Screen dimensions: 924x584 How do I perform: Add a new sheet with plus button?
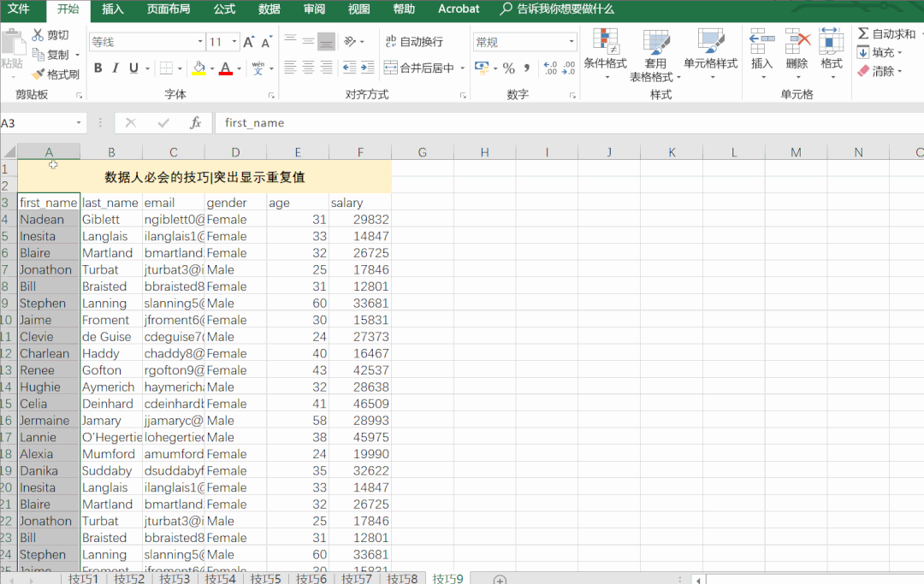[x=500, y=580]
